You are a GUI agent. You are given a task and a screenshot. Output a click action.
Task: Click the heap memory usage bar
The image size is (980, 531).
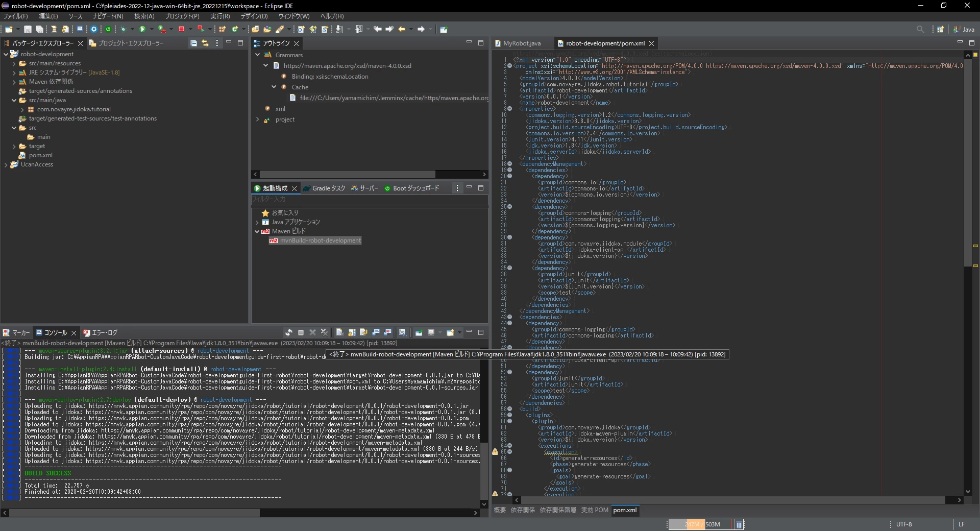pos(700,524)
